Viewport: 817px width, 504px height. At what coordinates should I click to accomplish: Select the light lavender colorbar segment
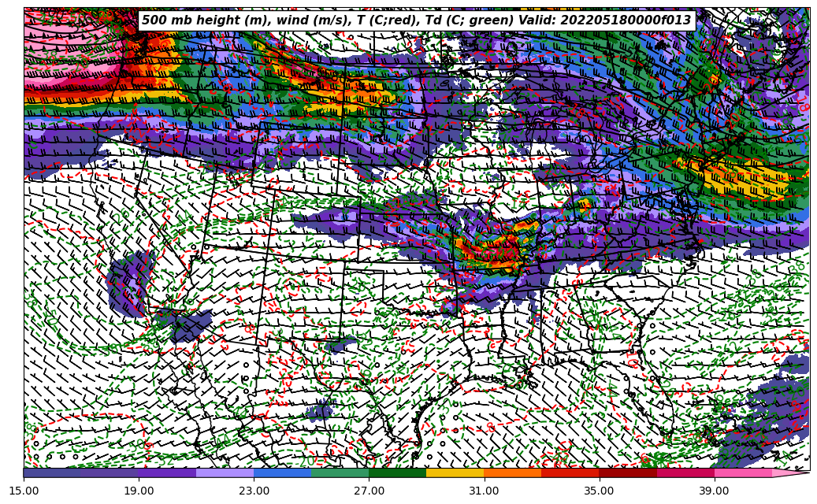point(225,472)
